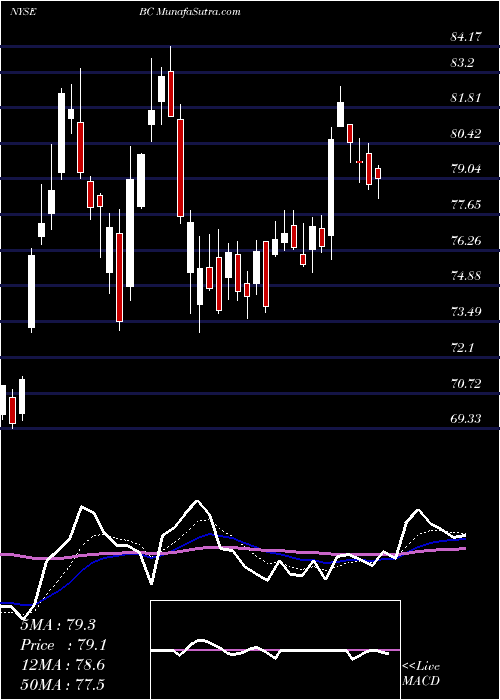Click the BC MunafaSutra.com title text
The width and height of the screenshot is (500, 700).
(x=192, y=12)
